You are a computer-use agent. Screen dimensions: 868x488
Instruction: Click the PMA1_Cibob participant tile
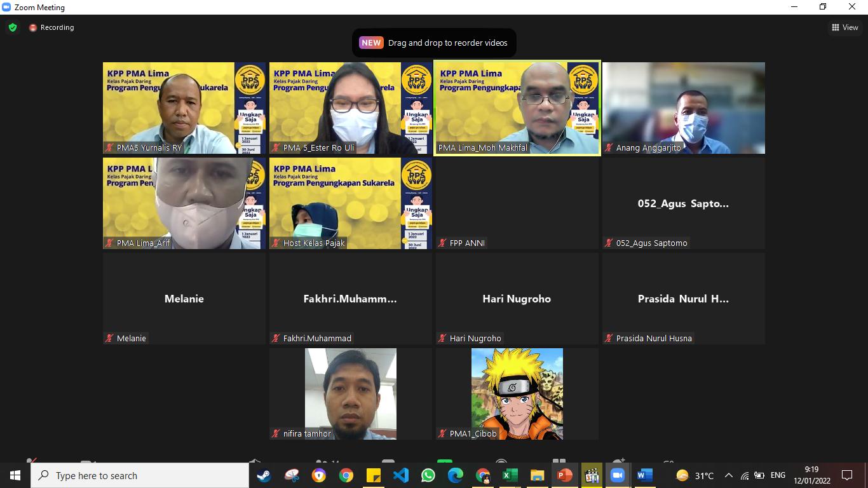[517, 394]
